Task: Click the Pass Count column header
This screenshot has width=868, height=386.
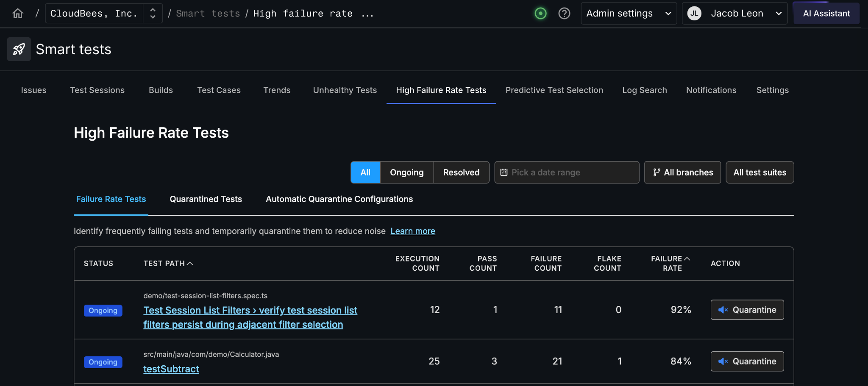Action: tap(483, 264)
